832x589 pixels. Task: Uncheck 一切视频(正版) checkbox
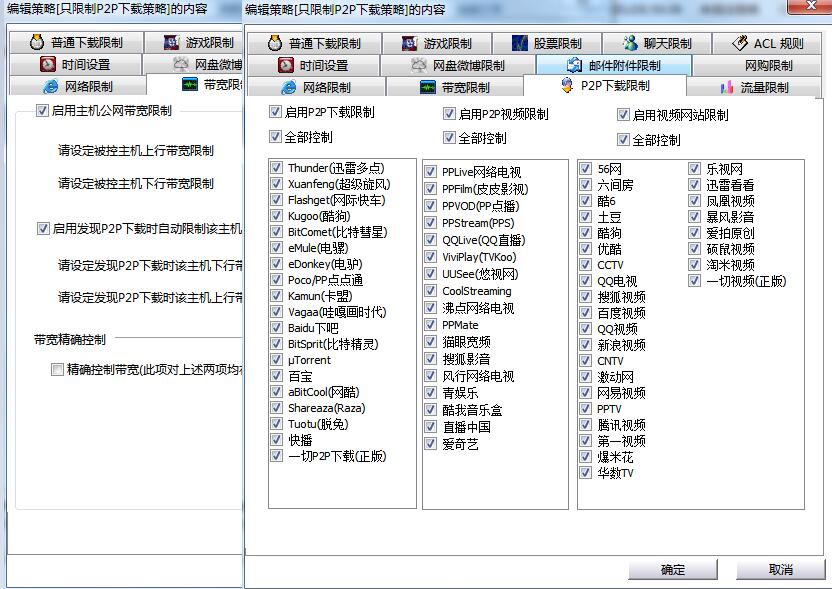click(x=695, y=280)
